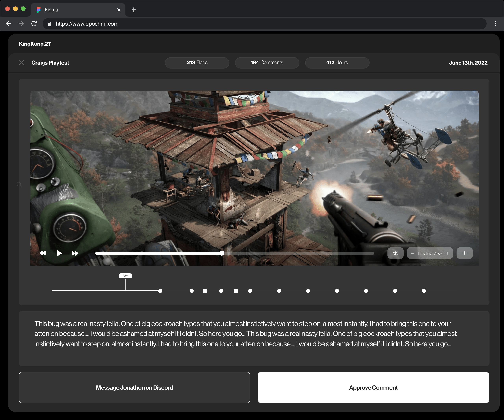This screenshot has width=504, height=420.
Task: Mute the video with speaker icon
Action: (395, 253)
